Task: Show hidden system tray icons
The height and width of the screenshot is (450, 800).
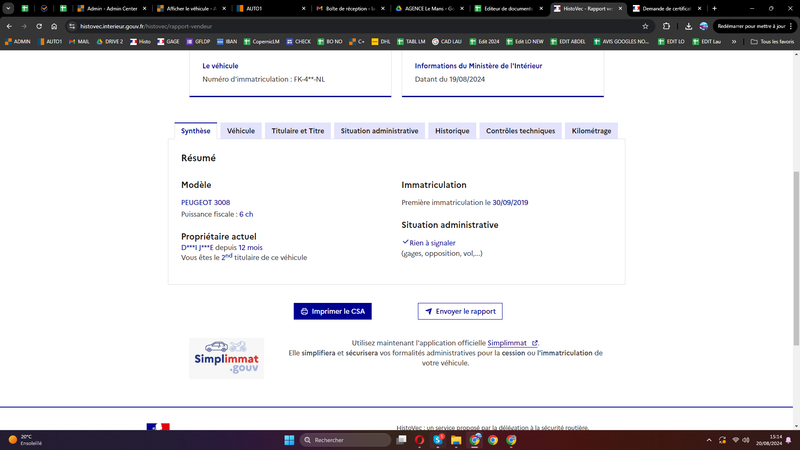Action: pos(709,440)
